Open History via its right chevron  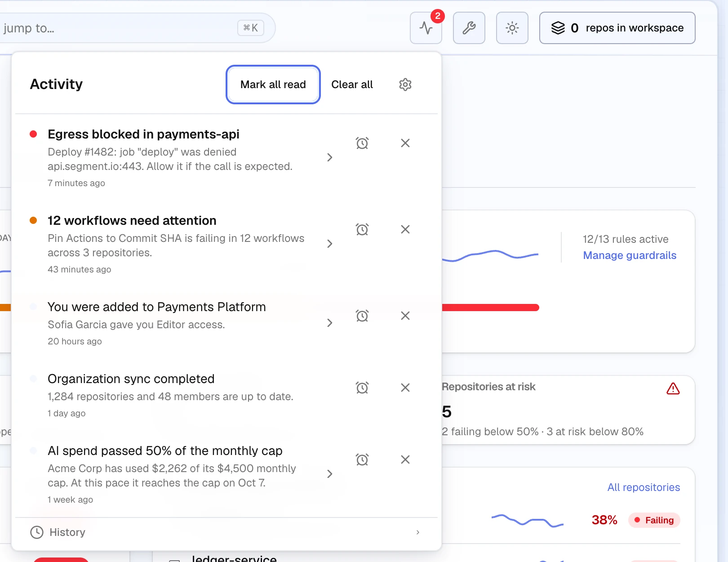418,532
